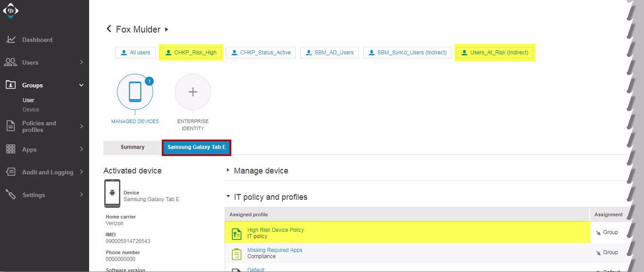Click the MANAGED DEVICES label

[135, 121]
